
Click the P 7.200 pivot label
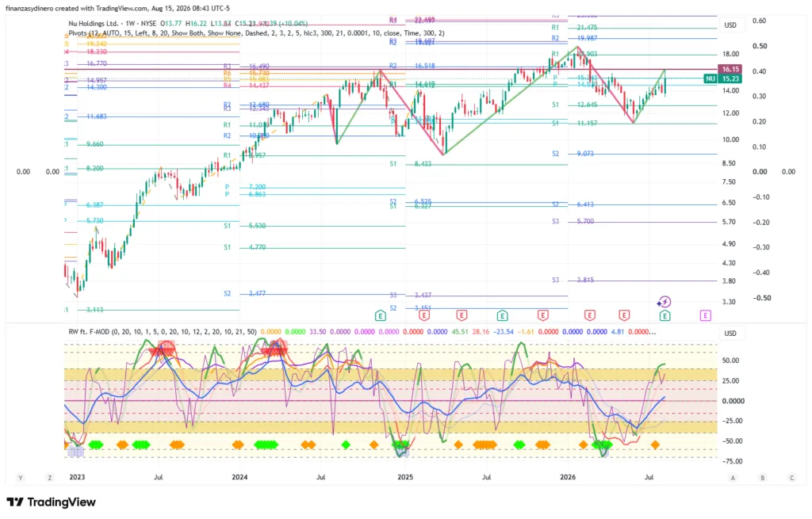tap(246, 187)
